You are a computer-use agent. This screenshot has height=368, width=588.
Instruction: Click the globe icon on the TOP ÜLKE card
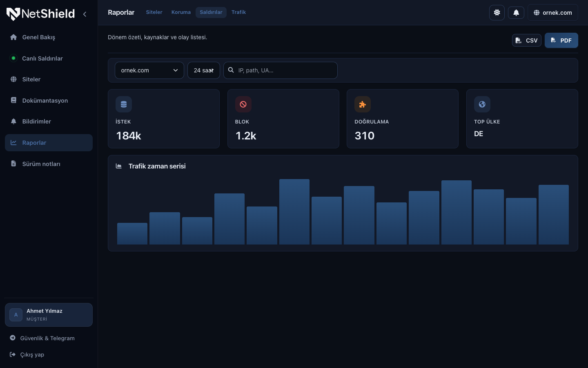tap(482, 104)
